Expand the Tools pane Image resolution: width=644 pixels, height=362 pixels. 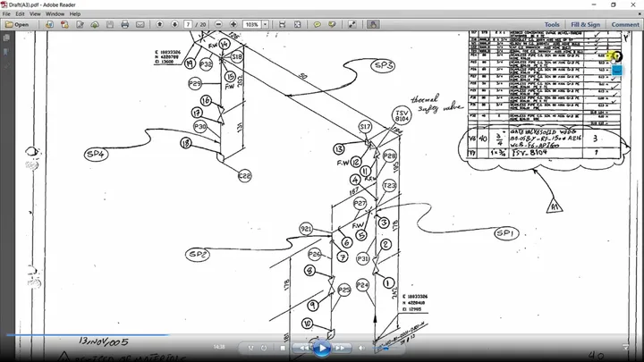coord(552,25)
